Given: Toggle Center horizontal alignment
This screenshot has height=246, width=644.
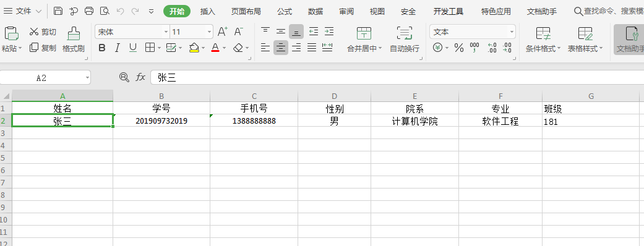Looking at the screenshot, I should 281,48.
